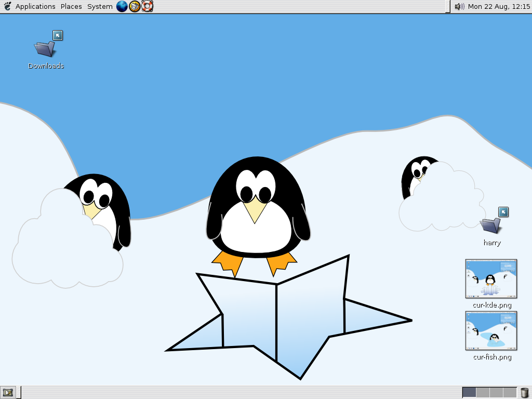532x399 pixels.
Task: Switch to the third workspace
Action: coord(496,393)
